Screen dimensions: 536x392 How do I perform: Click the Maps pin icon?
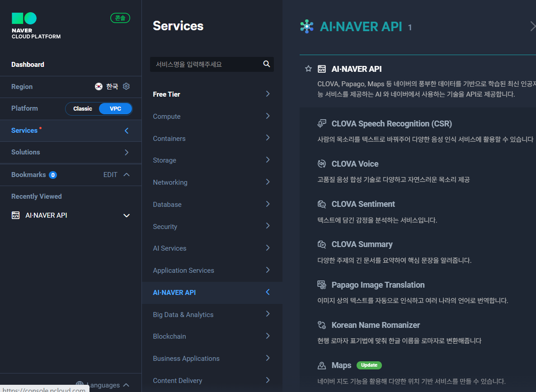pyautogui.click(x=322, y=365)
